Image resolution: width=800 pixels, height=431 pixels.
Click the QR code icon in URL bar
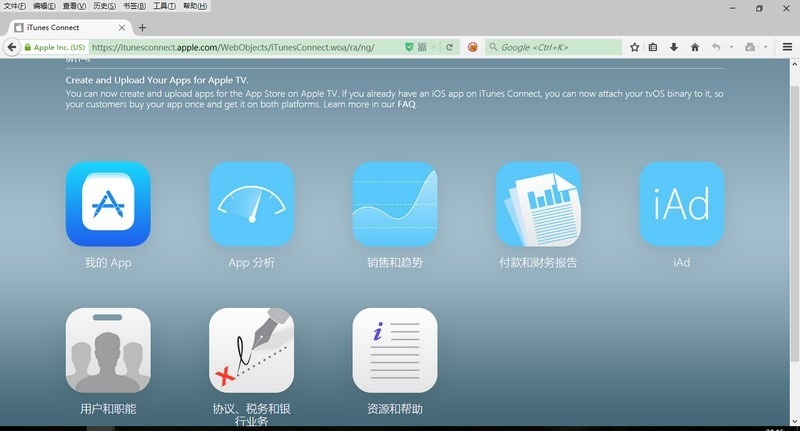pos(422,47)
